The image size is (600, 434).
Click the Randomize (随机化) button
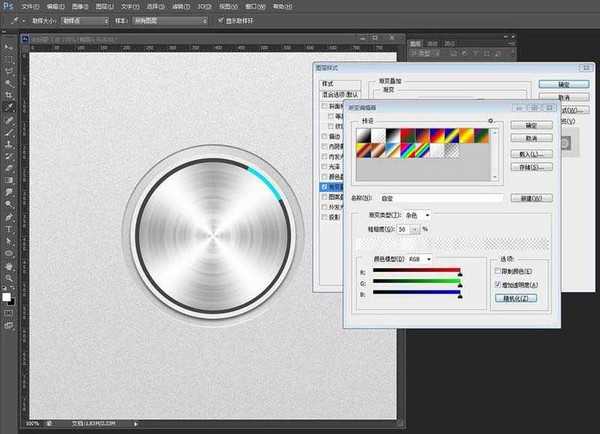tap(518, 298)
